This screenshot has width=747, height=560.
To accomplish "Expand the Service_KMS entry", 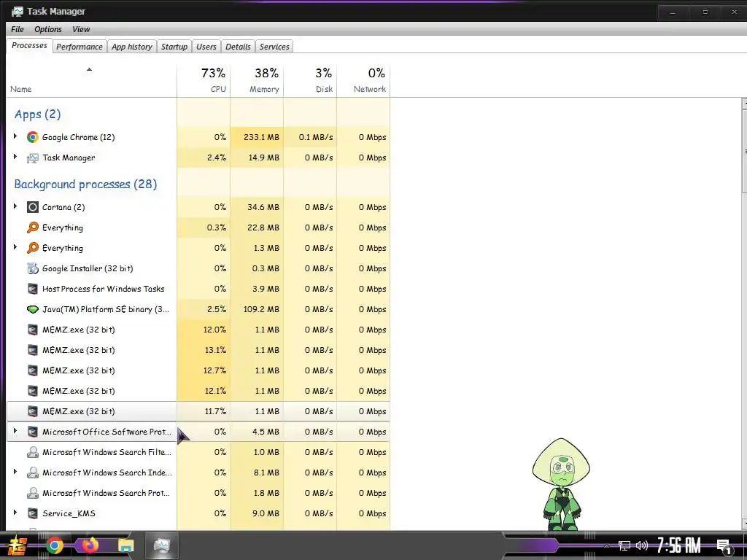I will tap(15, 513).
